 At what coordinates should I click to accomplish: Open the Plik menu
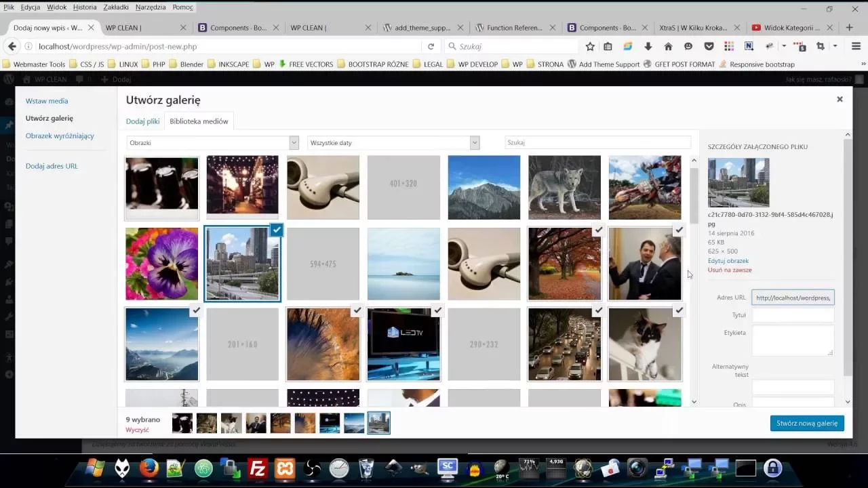tap(9, 7)
